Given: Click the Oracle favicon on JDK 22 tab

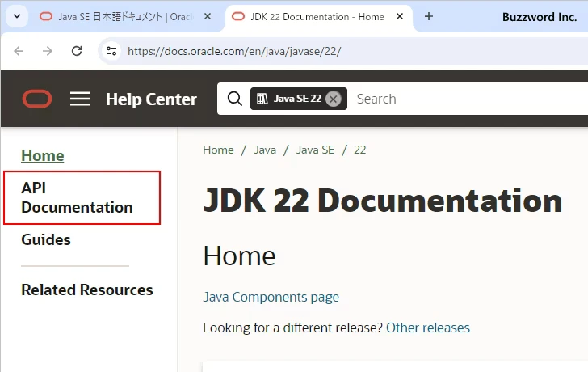Looking at the screenshot, I should click(238, 16).
